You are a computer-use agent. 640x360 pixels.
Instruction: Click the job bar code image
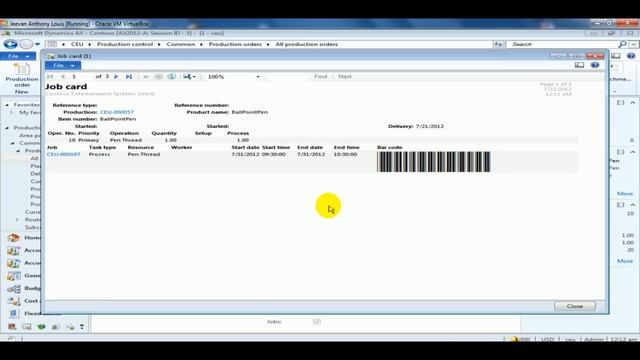tap(433, 162)
